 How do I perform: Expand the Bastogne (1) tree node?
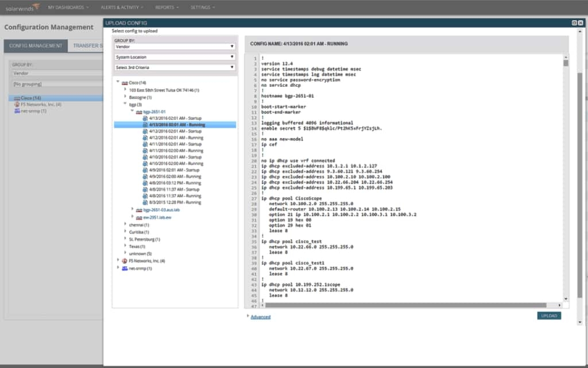[125, 97]
